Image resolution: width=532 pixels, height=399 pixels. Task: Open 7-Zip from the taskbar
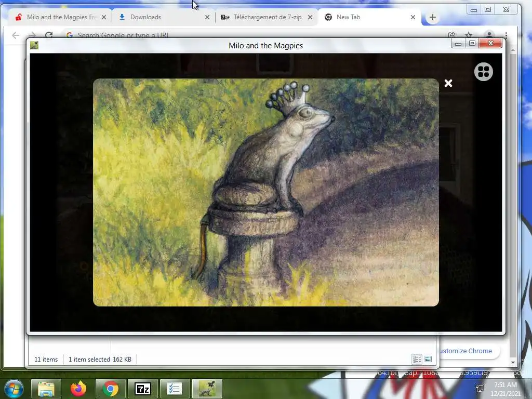pyautogui.click(x=142, y=389)
